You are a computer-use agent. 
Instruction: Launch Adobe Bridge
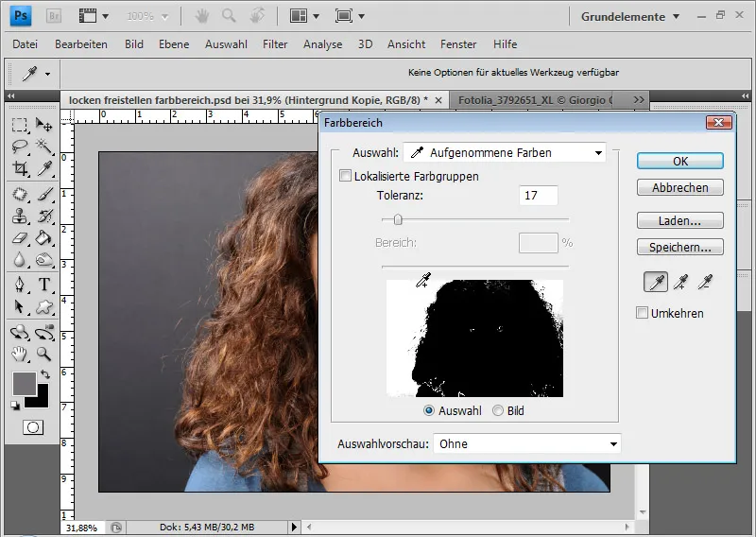click(x=54, y=16)
